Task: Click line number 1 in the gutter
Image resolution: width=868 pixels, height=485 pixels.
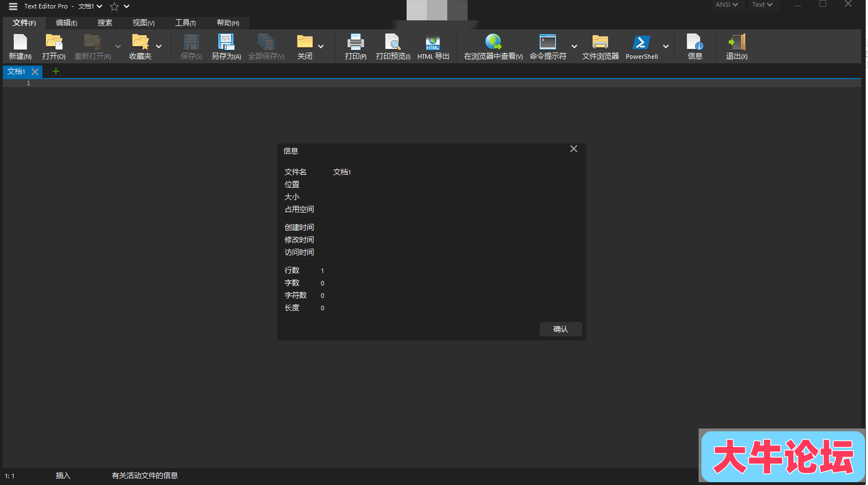Action: (28, 83)
